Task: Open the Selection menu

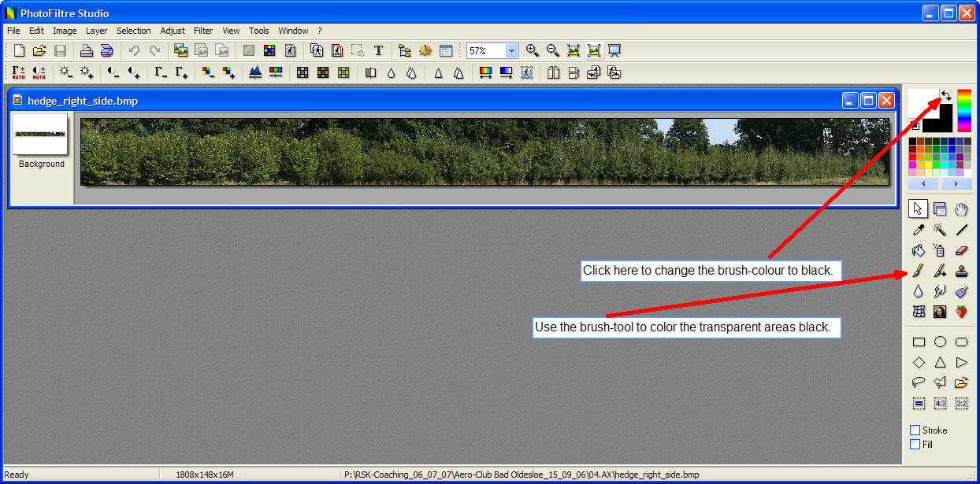Action: coord(133,31)
